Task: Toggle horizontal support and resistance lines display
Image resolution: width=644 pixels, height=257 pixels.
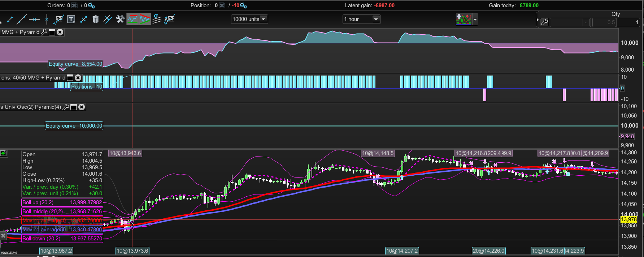Action: [132, 19]
